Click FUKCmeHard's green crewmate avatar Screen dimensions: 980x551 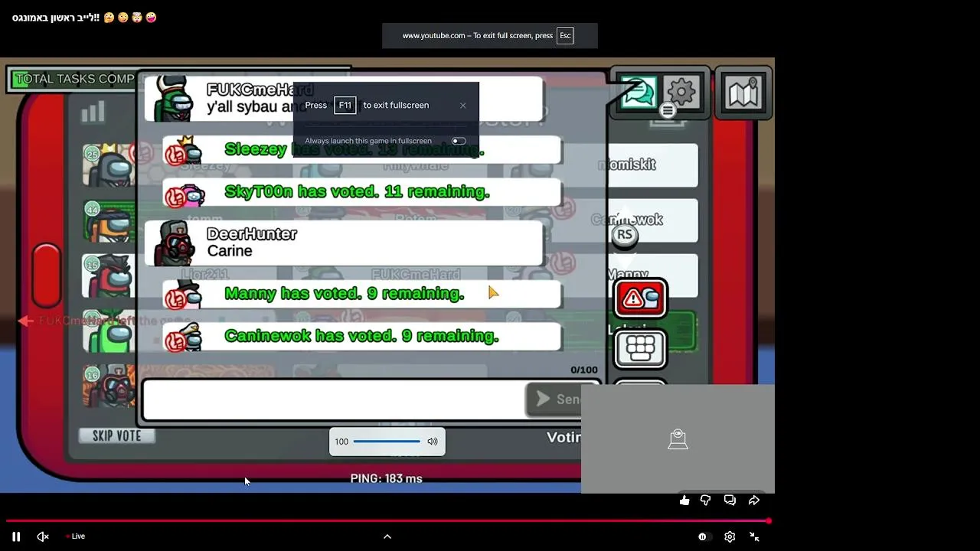tap(175, 99)
